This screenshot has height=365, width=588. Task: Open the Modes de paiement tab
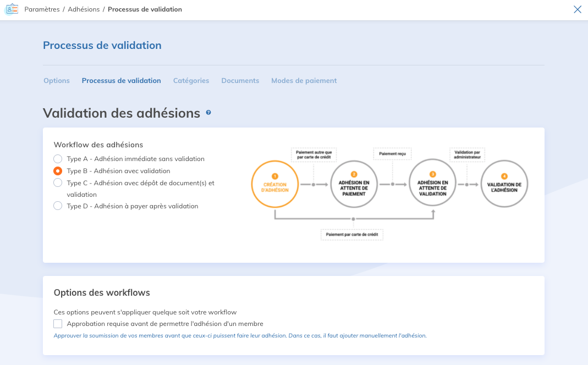tap(304, 81)
